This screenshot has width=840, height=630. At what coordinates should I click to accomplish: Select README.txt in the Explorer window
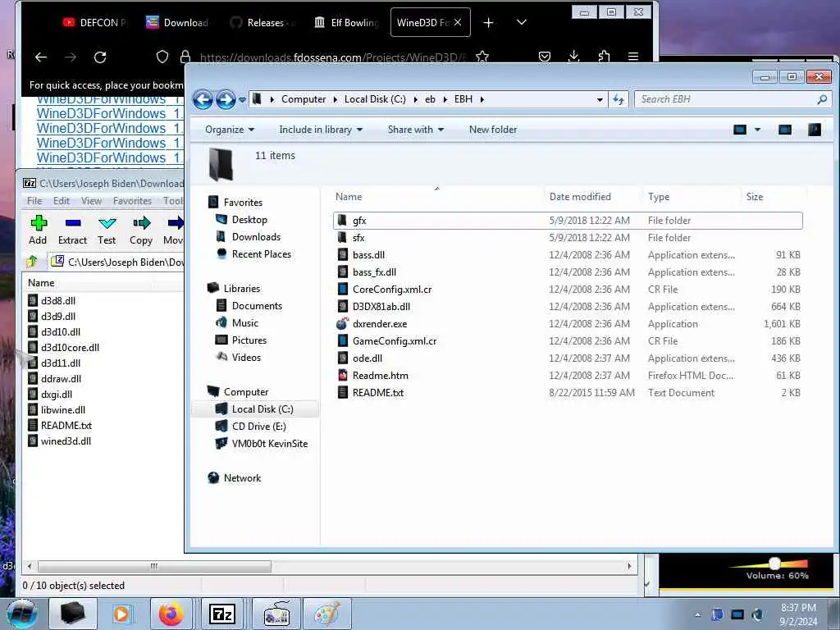pos(568,393)
